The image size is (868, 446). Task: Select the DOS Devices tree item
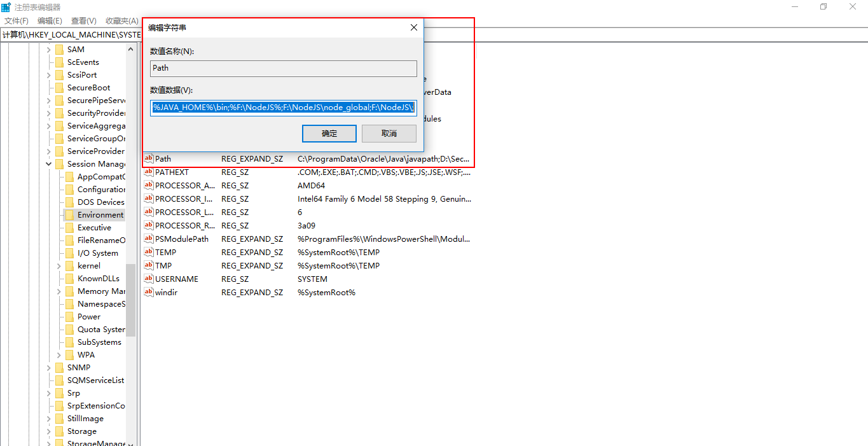point(101,202)
